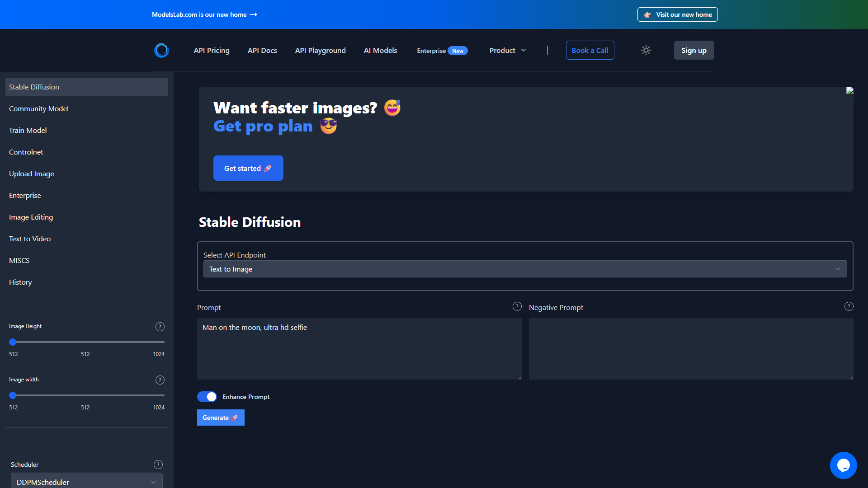Open the Scheduler help icon
This screenshot has height=488, width=868.
point(158,465)
